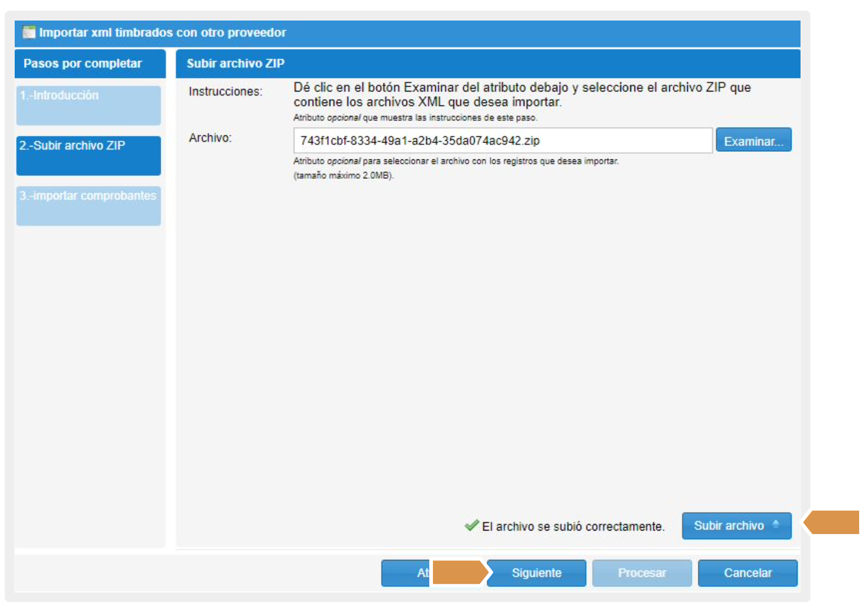This screenshot has height=612, width=868.
Task: Click the upload success message text
Action: 573,526
